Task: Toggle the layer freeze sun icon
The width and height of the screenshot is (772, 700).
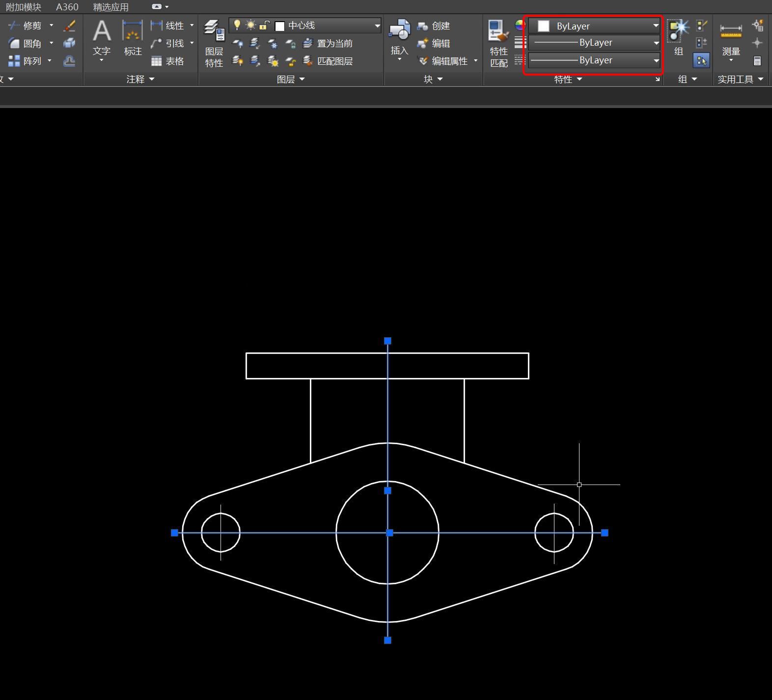Action: point(251,25)
